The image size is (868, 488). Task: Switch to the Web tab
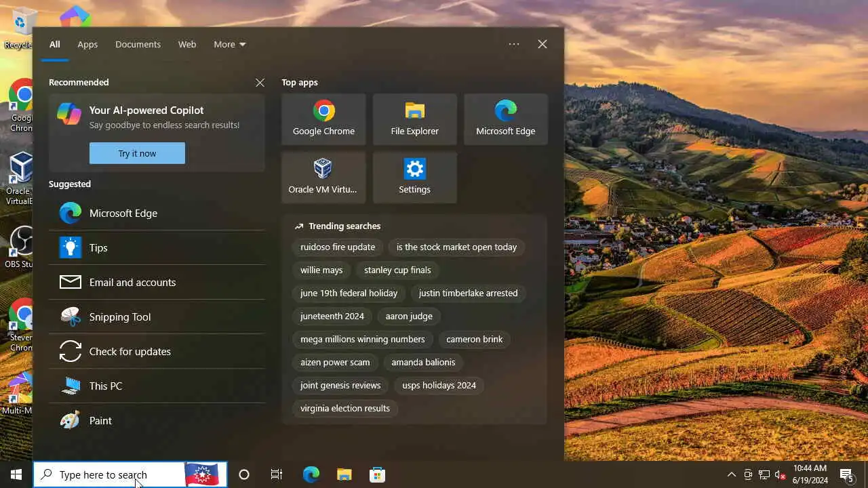(x=187, y=44)
